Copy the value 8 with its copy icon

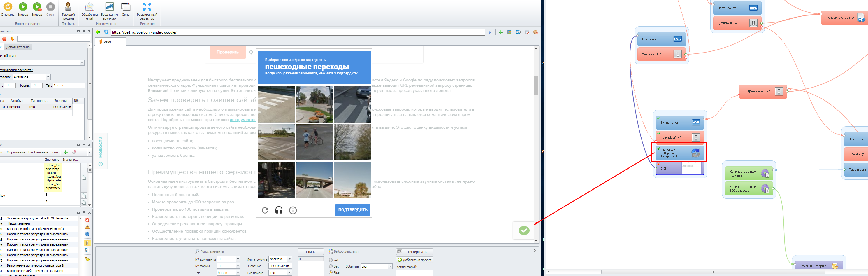pyautogui.click(x=84, y=195)
